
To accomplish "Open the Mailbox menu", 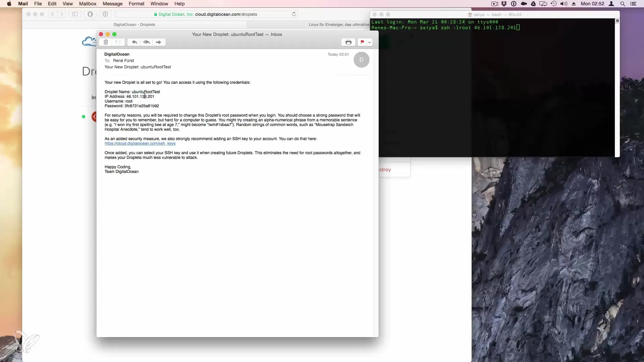I will tap(88, 4).
